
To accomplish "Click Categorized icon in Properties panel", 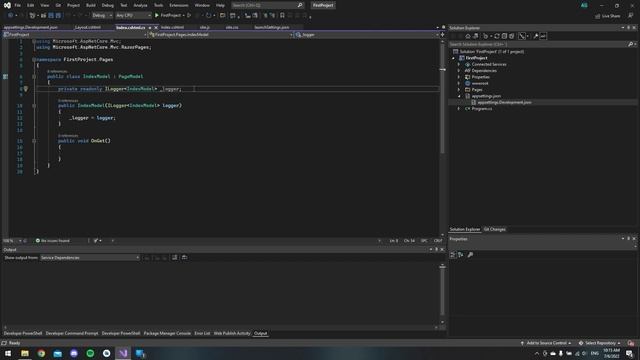I will (453, 255).
